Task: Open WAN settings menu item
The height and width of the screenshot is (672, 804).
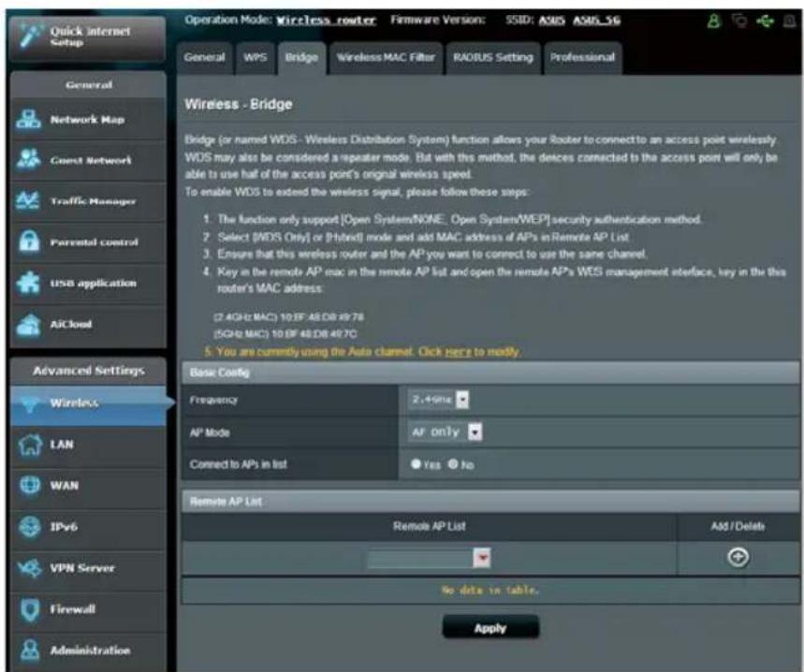Action: pos(88,486)
